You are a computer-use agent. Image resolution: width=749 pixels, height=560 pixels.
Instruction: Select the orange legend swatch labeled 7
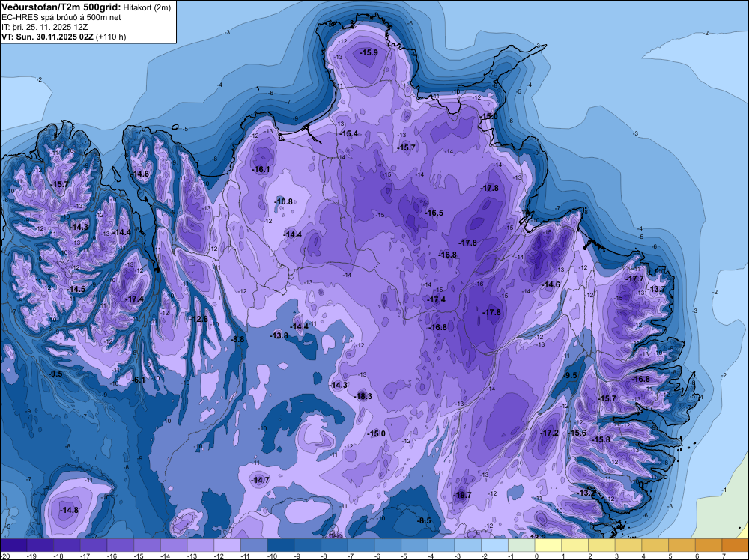tap(736, 545)
